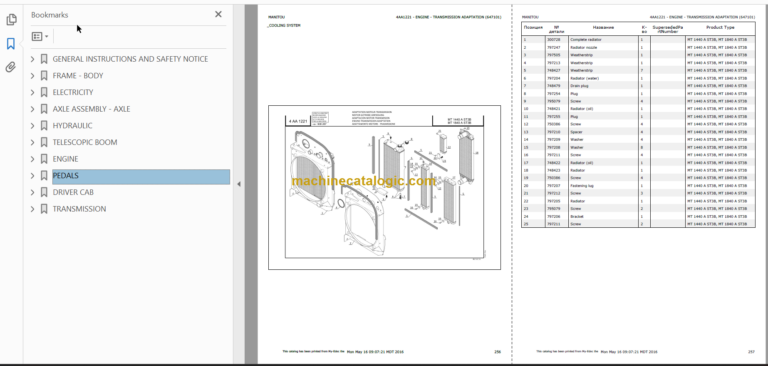This screenshot has width=768, height=366.
Task: Click the bookmark icon beside AXLE ASSEMBLY
Action: (x=44, y=109)
